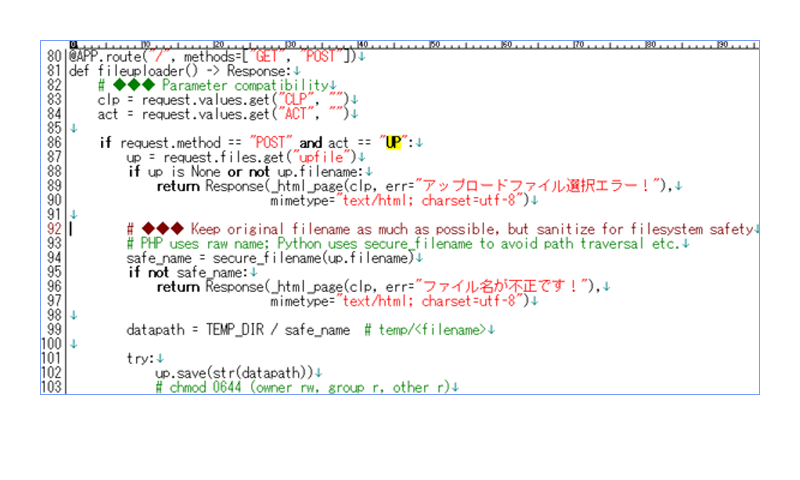800x480 pixels.
Task: Click the 'アップロードファイル選択エラー！' error string
Action: coord(537,186)
